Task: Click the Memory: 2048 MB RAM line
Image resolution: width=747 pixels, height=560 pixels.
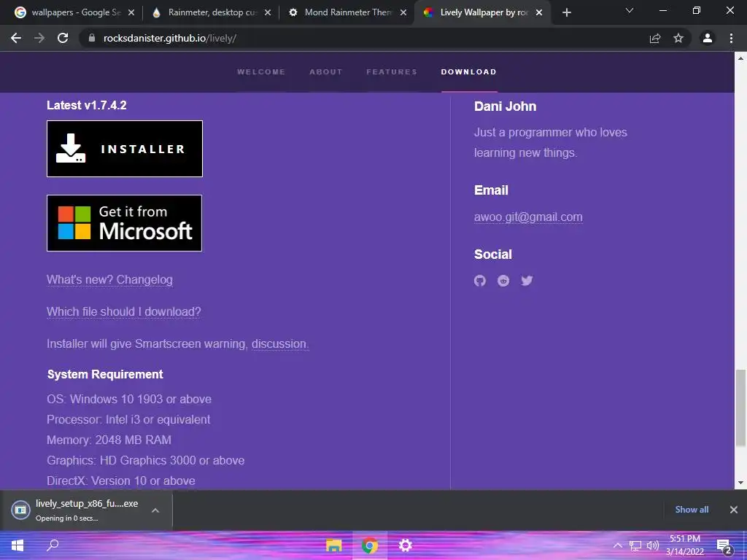Action: 109,440
